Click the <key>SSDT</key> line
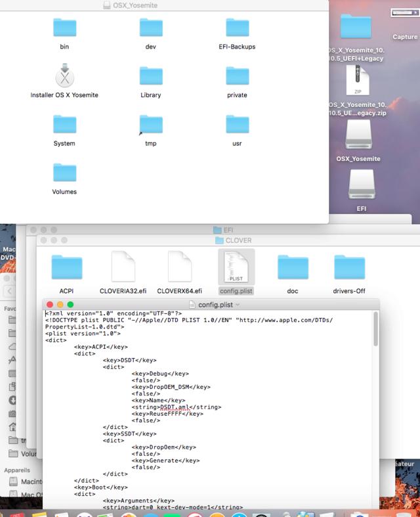The width and height of the screenshot is (420, 517). click(x=130, y=434)
